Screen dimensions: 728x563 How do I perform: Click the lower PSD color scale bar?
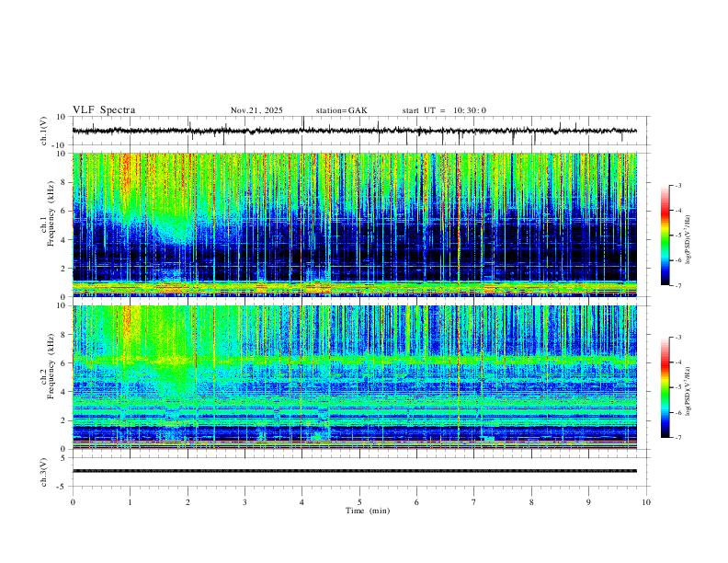click(x=665, y=387)
